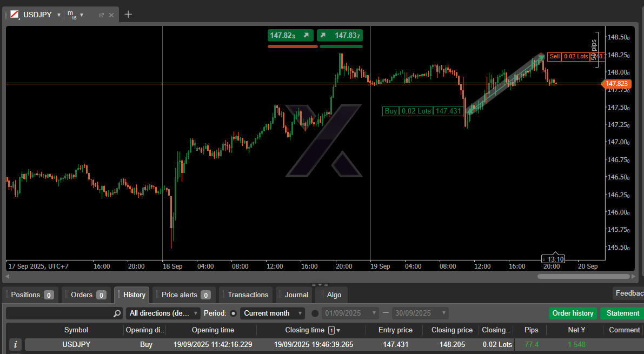Open the Statement report
This screenshot has width=644, height=354.
(x=622, y=313)
